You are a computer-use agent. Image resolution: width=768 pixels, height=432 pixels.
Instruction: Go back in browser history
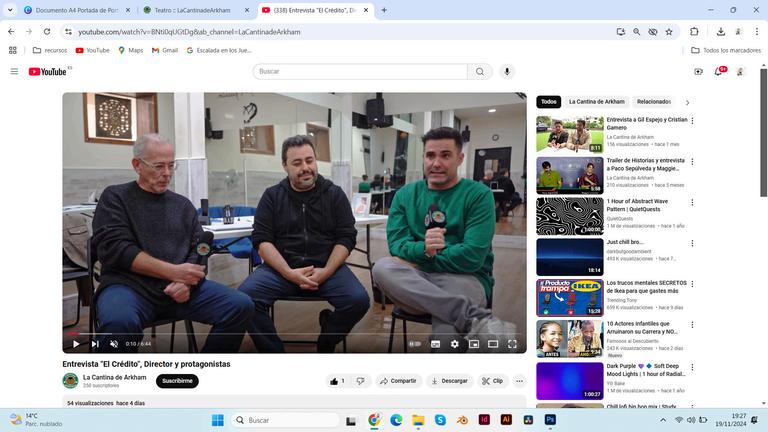11,31
